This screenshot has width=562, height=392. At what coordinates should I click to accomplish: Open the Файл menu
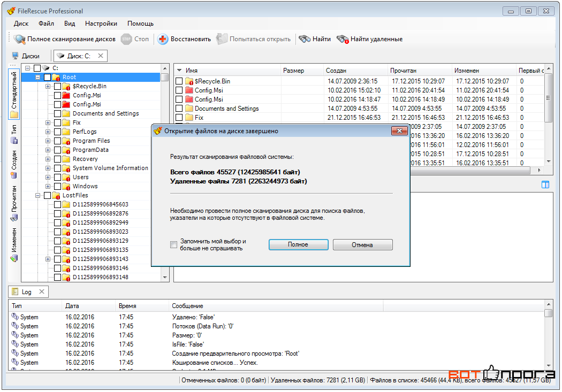point(46,24)
